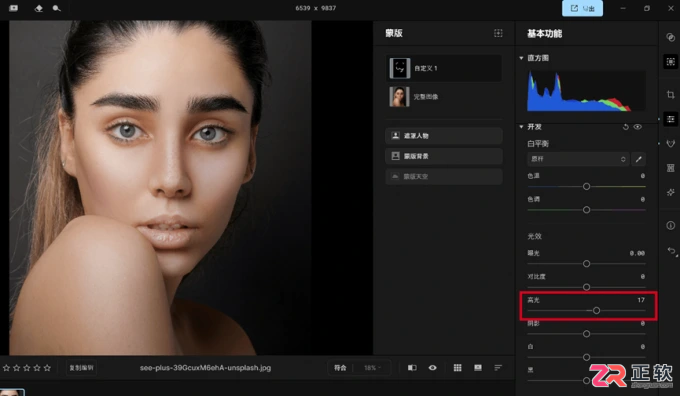This screenshot has width=680, height=396.
Task: Collapse the 开发 section triangle
Action: (x=521, y=127)
